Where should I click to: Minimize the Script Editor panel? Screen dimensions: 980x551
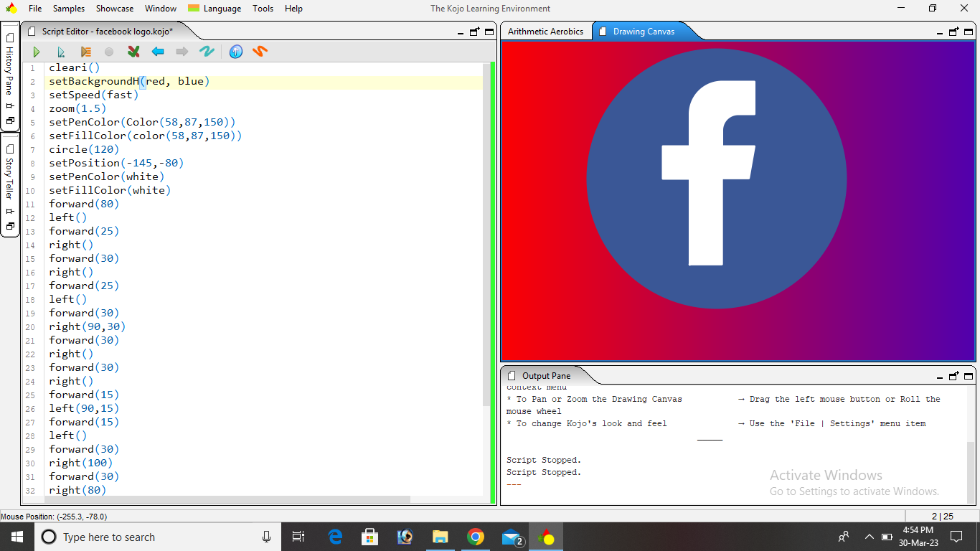(461, 32)
